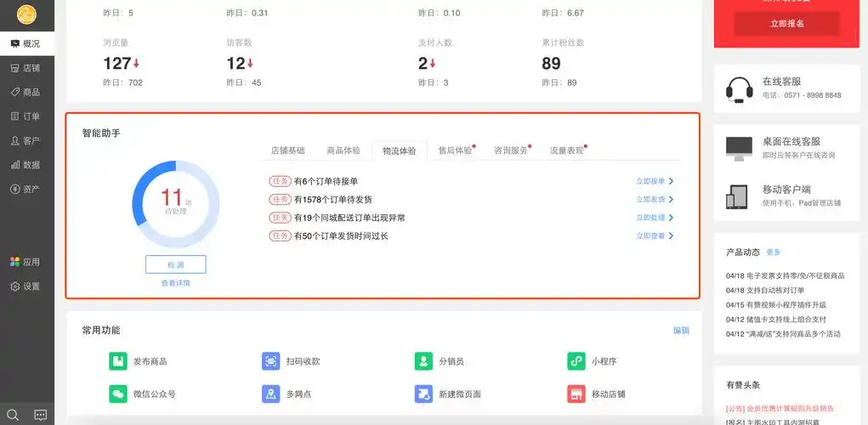Click the 检测 detect button
Image resolution: width=868 pixels, height=425 pixels.
pos(175,264)
